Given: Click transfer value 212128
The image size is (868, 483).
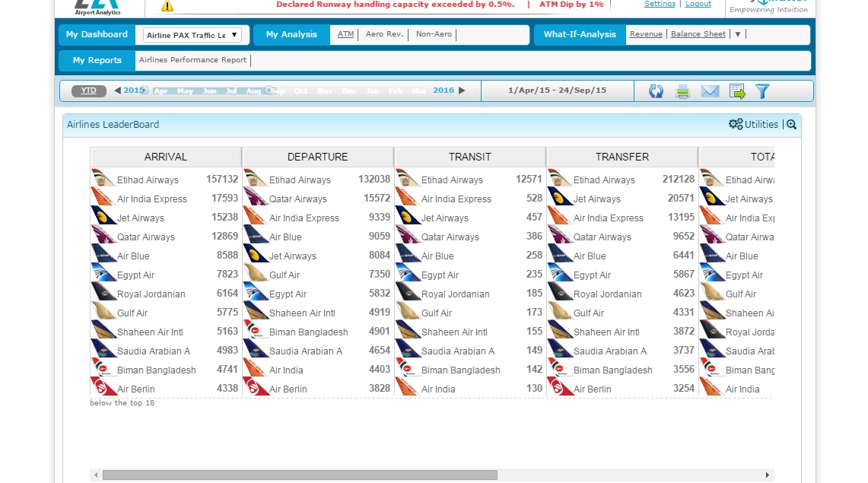Looking at the screenshot, I should click(679, 180).
